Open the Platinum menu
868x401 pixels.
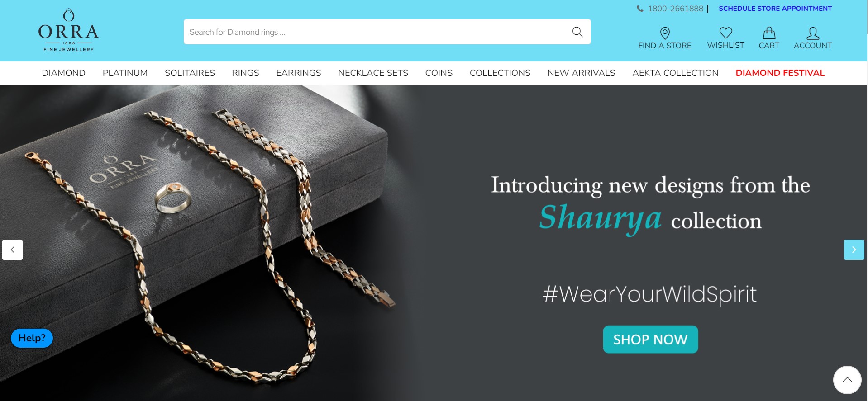pyautogui.click(x=125, y=73)
